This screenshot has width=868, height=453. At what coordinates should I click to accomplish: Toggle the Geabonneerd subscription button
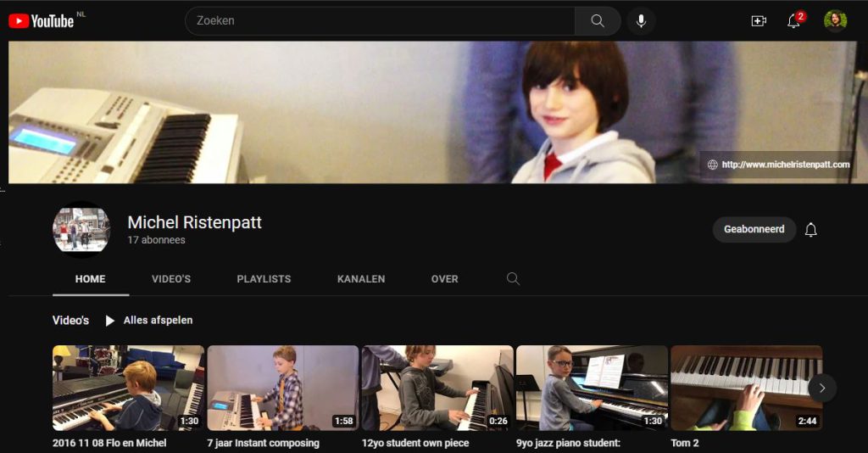(x=754, y=229)
